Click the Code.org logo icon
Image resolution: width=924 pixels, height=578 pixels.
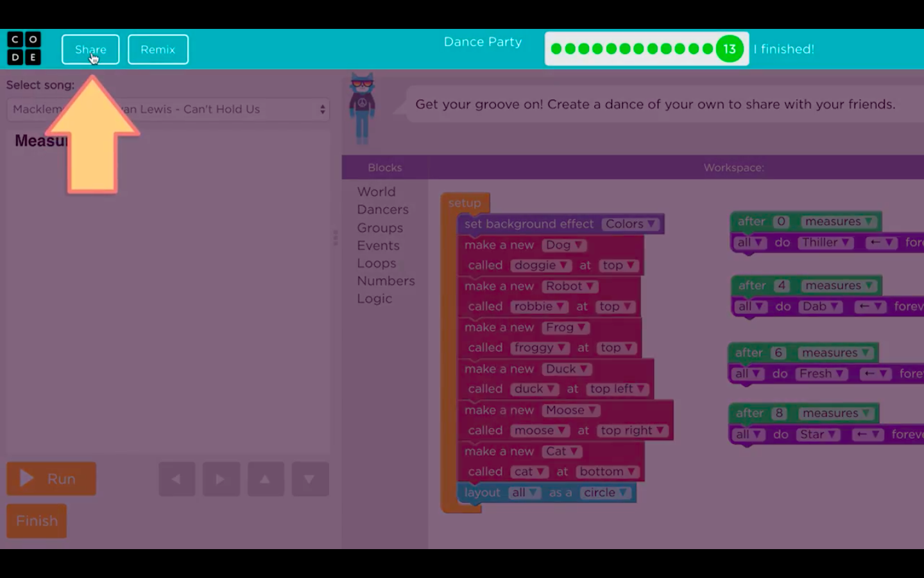click(24, 49)
